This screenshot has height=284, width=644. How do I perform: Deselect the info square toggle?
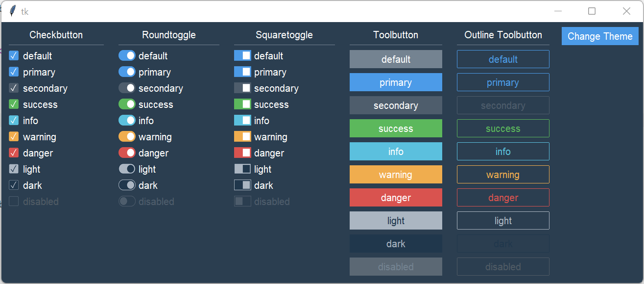coord(242,120)
